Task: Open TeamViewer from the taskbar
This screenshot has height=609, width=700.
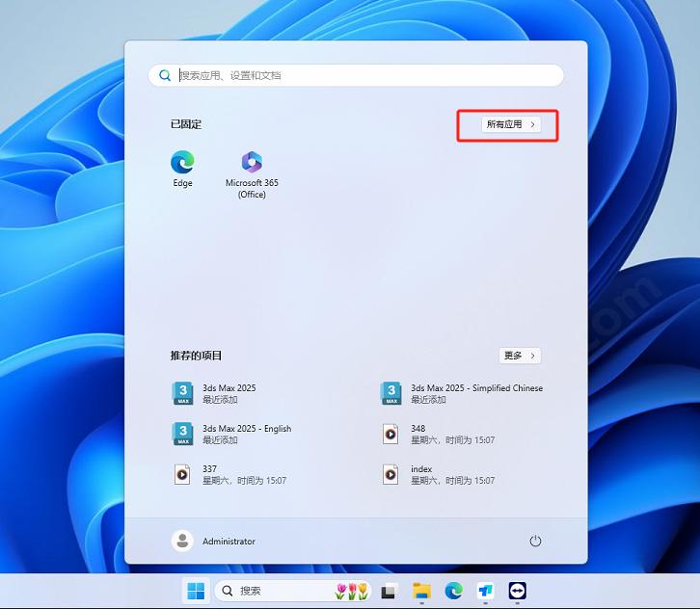Action: pos(518,591)
